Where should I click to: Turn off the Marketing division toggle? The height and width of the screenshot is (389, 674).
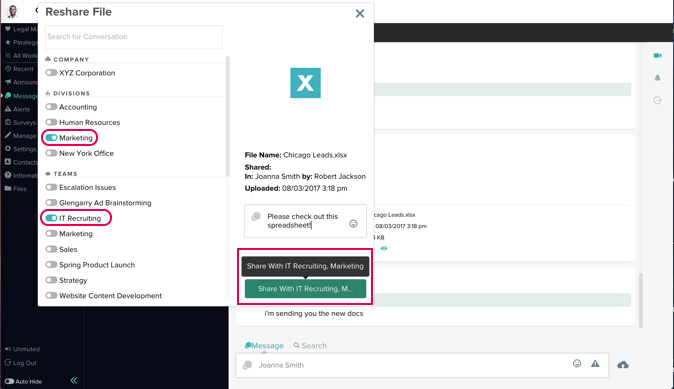(51, 138)
